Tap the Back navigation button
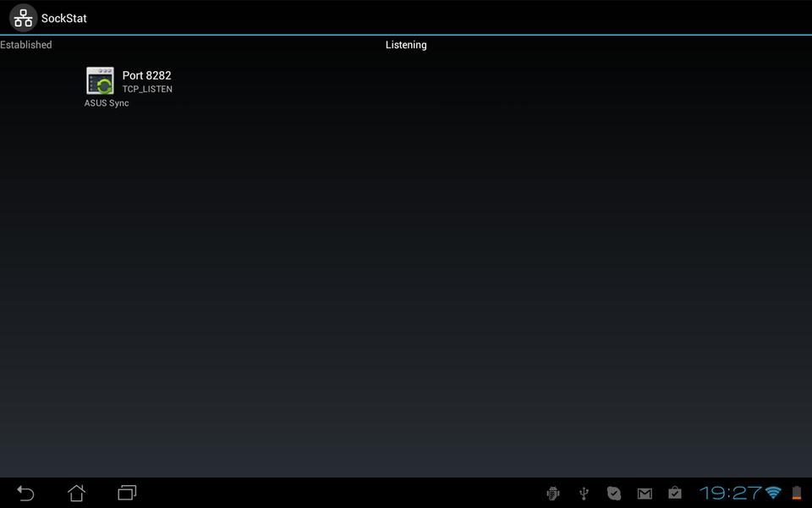The width and height of the screenshot is (812, 508). coord(25,493)
